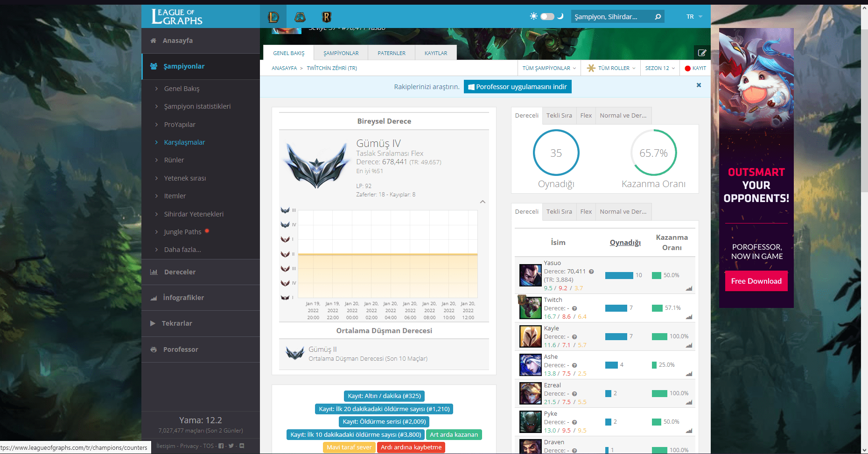Click the League of Graphs logo
Viewport: 868px width, 454px height.
click(177, 17)
